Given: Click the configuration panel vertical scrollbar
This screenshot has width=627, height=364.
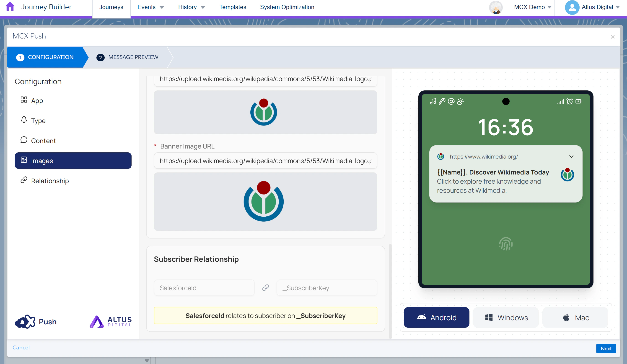Looking at the screenshot, I should 390,291.
